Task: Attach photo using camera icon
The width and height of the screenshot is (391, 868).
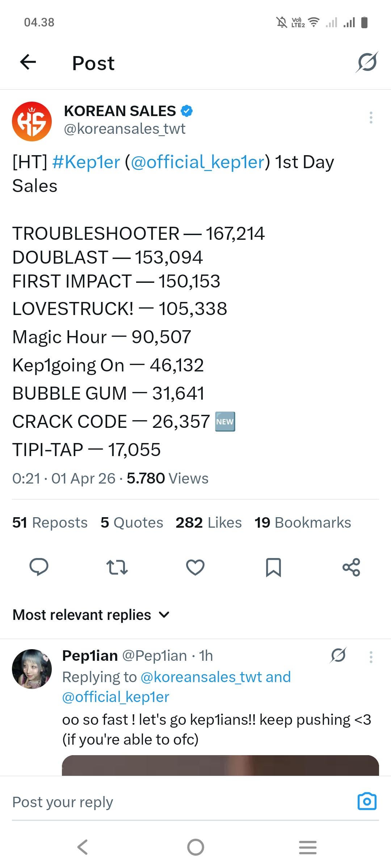Action: pyautogui.click(x=367, y=801)
